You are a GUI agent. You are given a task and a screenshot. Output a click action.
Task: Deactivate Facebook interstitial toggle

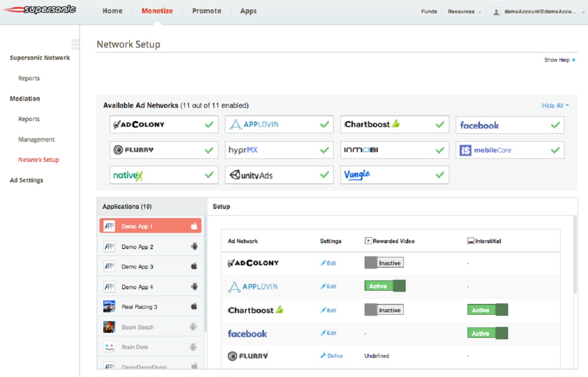click(x=488, y=333)
